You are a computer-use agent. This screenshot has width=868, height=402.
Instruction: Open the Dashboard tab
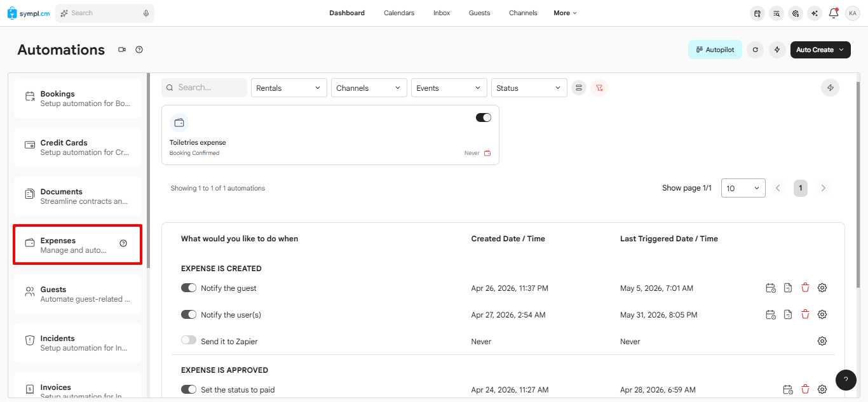347,13
